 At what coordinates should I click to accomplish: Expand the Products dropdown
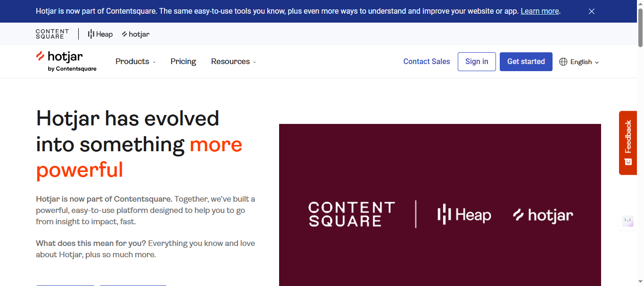pyautogui.click(x=135, y=61)
